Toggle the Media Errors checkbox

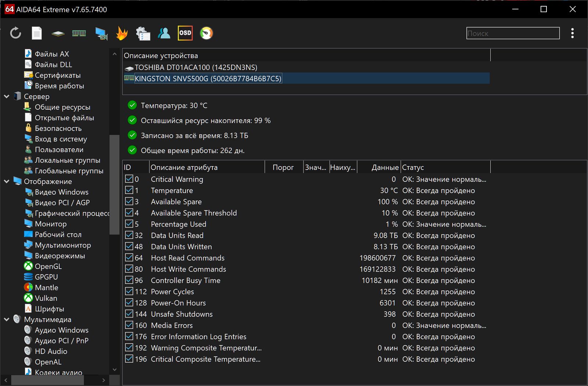(129, 325)
